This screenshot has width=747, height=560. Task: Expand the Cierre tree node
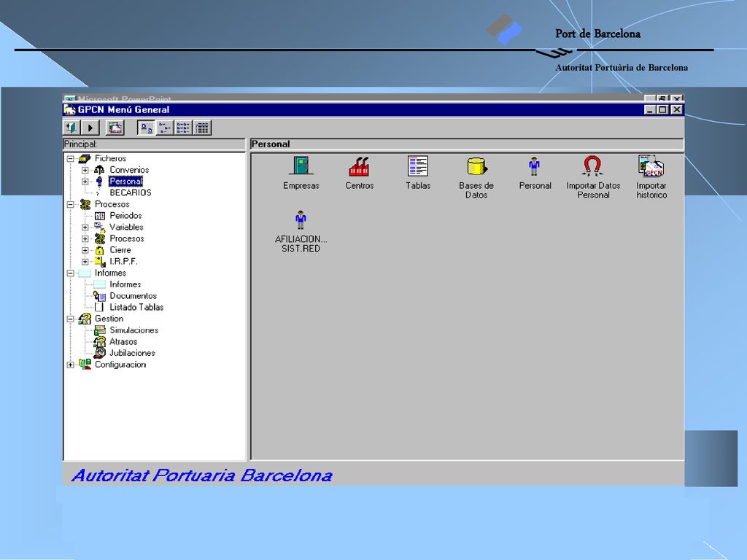coord(85,250)
